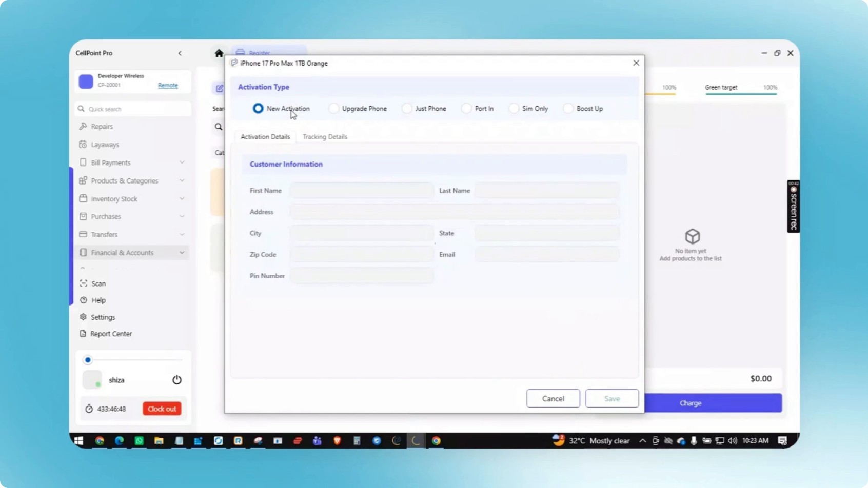Open Brave browser from the taskbar
Viewport: 868px width, 488px height.
click(337, 441)
